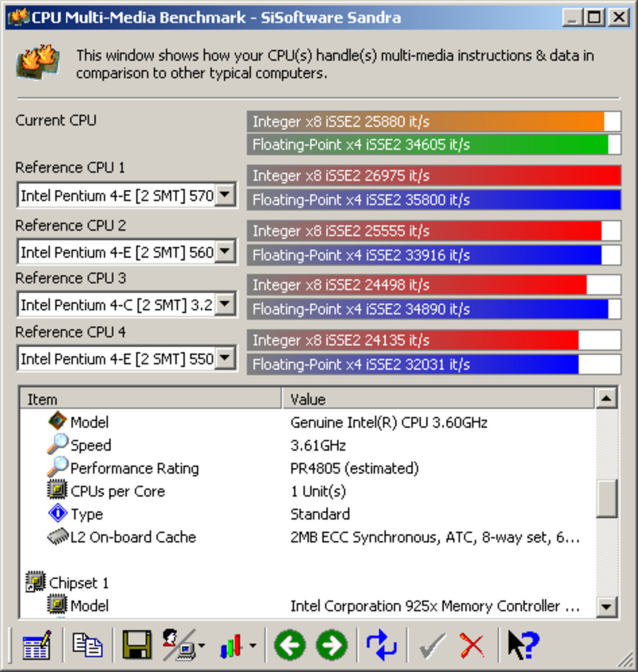The width and height of the screenshot is (638, 672).
Task: Refresh benchmark with blue arrows icon
Action: (x=381, y=645)
